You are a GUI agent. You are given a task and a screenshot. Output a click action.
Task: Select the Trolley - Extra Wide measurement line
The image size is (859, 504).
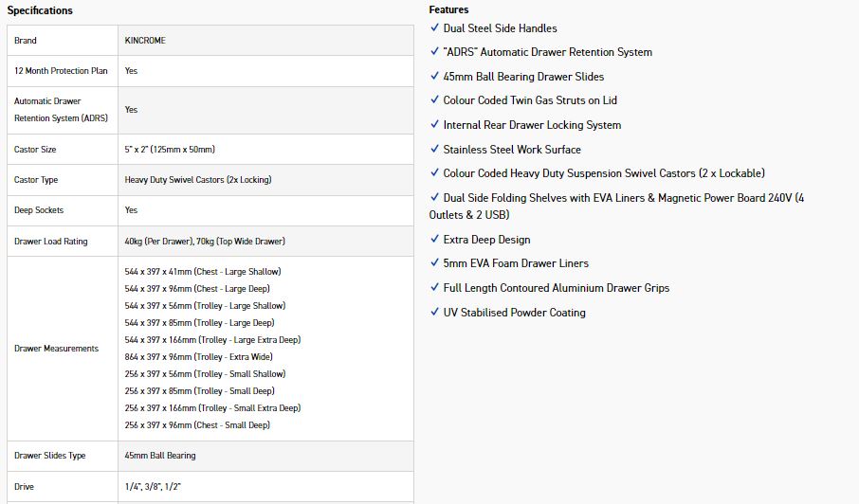198,357
